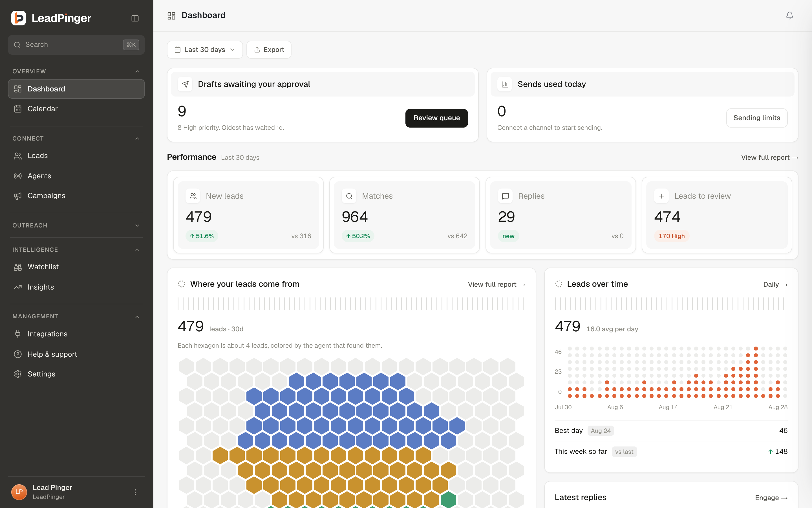Click the 170 High badge
The image size is (812, 508).
click(671, 236)
